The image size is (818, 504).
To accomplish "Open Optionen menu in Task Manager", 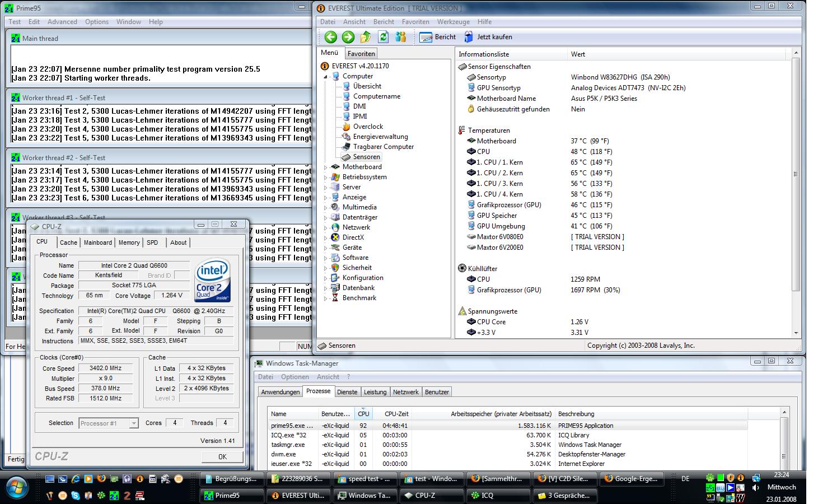I will coord(295,377).
